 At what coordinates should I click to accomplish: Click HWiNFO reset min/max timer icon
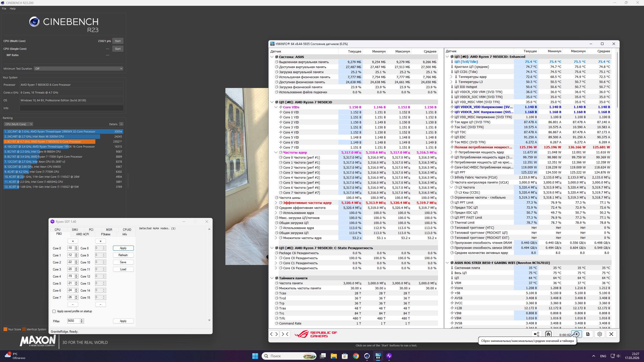click(576, 334)
